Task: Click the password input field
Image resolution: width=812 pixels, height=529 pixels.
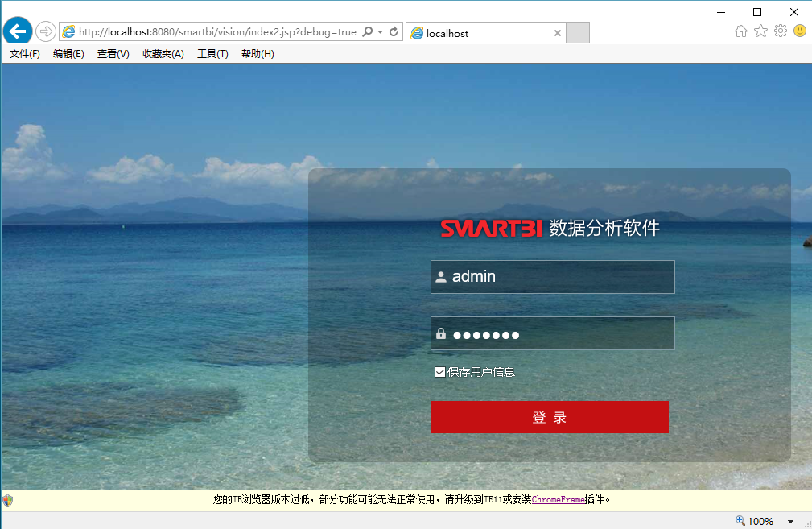Action: coord(553,333)
